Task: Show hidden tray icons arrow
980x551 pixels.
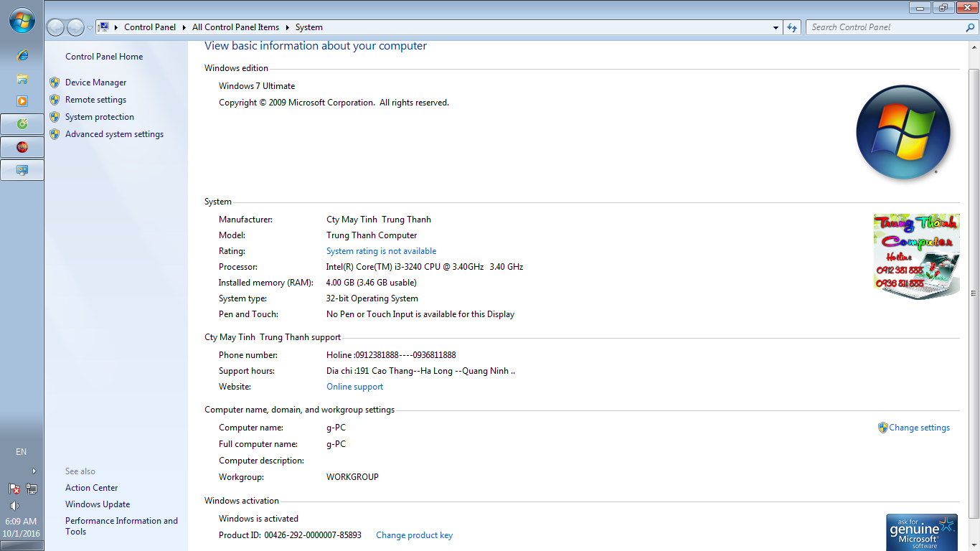Action: (34, 471)
